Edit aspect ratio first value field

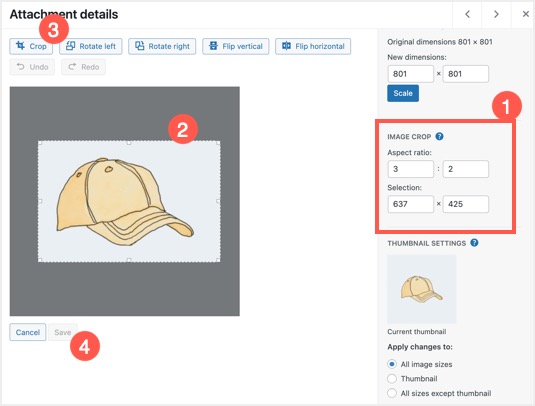pyautogui.click(x=410, y=169)
